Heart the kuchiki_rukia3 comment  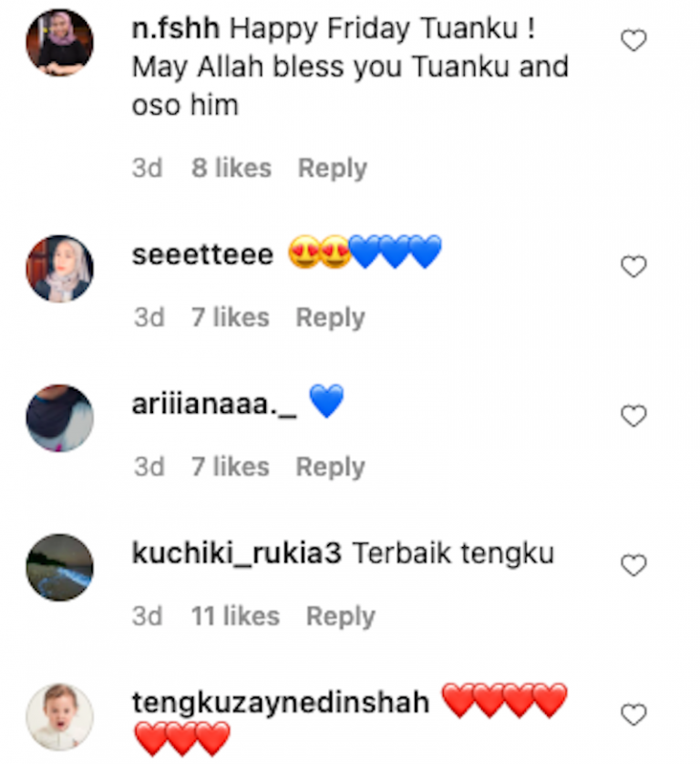(633, 565)
